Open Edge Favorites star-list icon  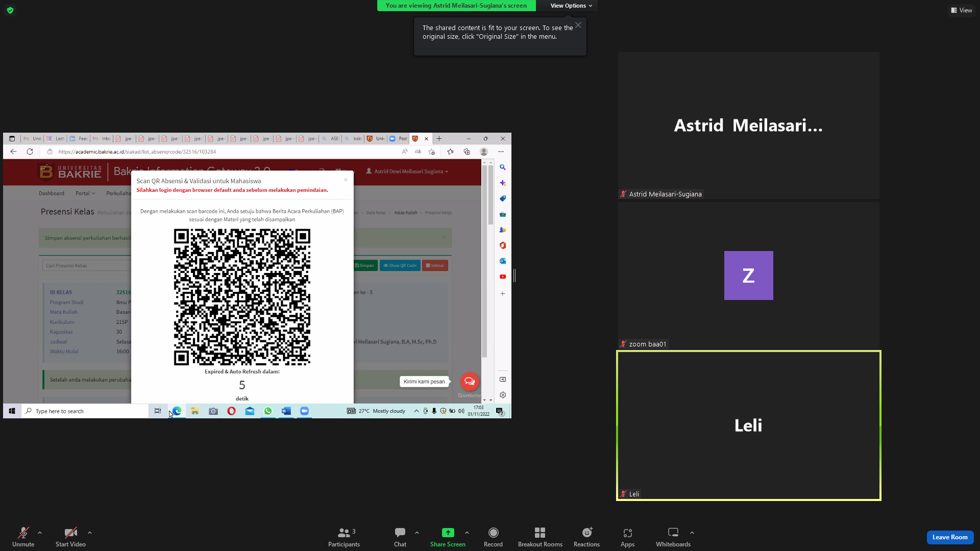pos(450,152)
